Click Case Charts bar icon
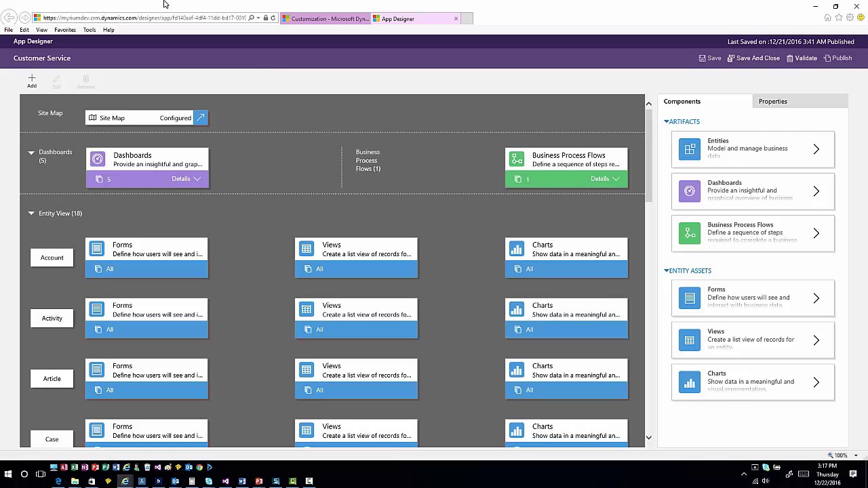868x488 pixels. pyautogui.click(x=517, y=430)
